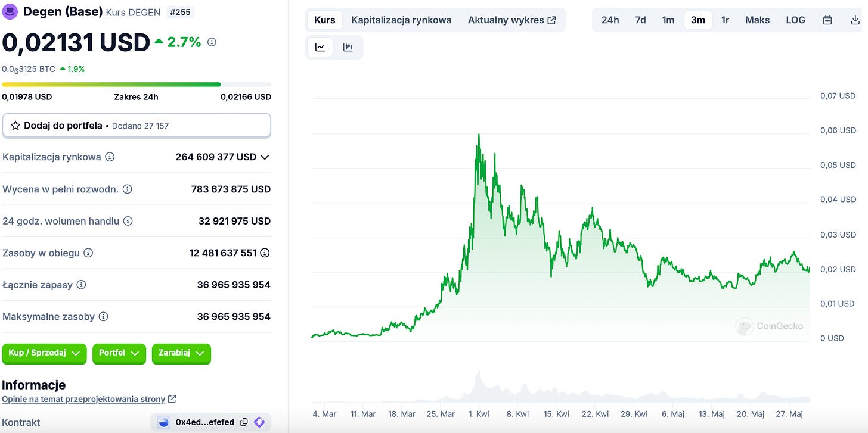Click the 0.0₆3125 BTC price text
868x433 pixels.
pos(29,69)
